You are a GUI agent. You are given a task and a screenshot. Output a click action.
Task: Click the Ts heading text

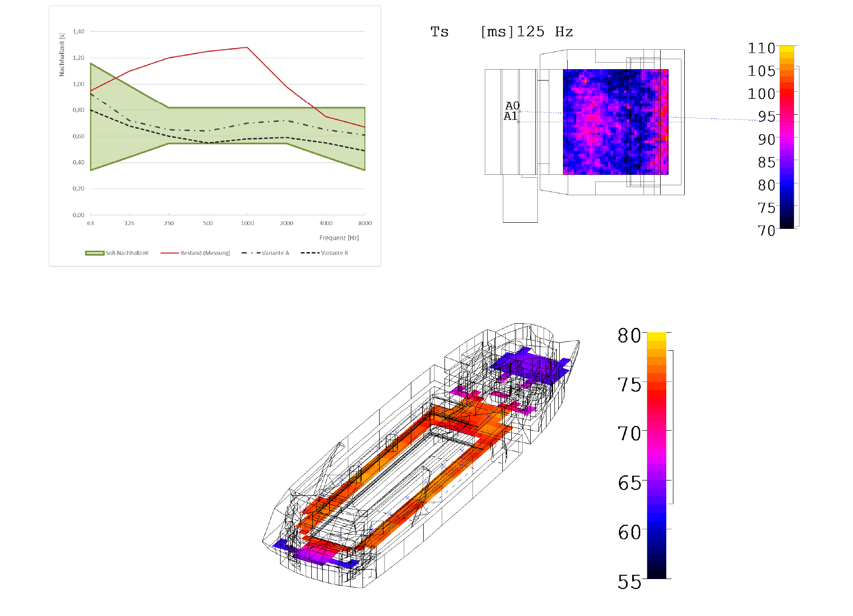coord(439,32)
